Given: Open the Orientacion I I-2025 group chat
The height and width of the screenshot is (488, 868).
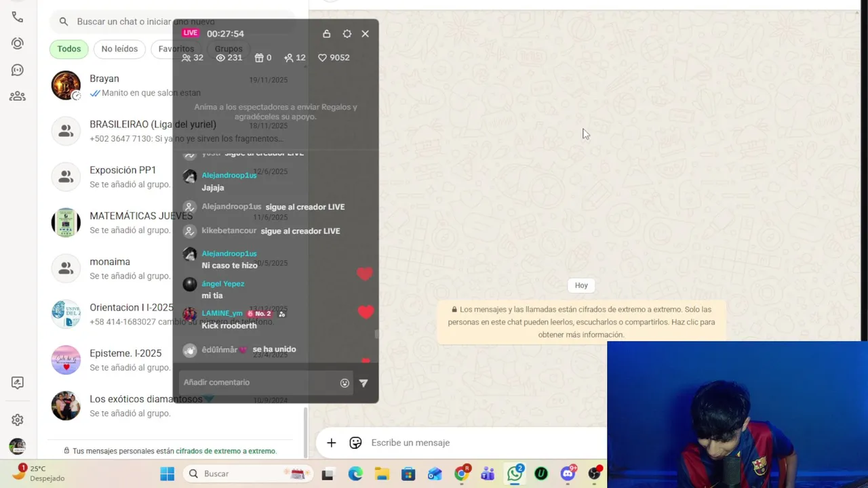Looking at the screenshot, I should 173,314.
